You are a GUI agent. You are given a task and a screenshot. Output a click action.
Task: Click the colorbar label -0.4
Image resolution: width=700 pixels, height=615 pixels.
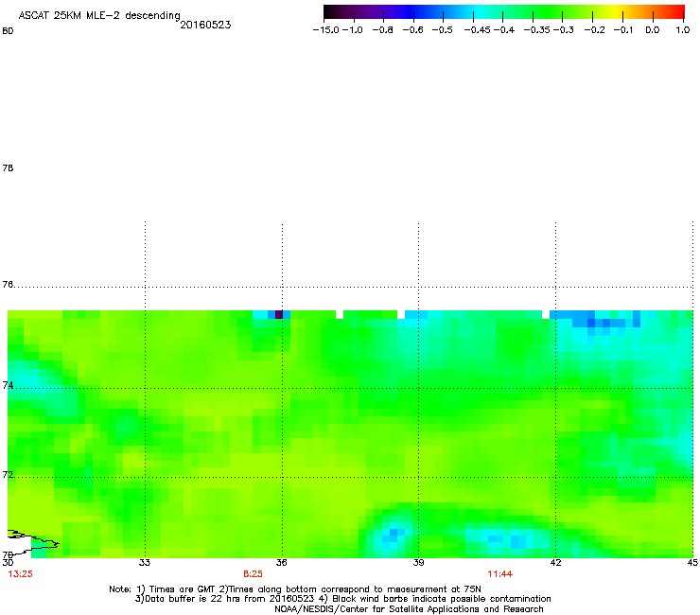click(504, 30)
